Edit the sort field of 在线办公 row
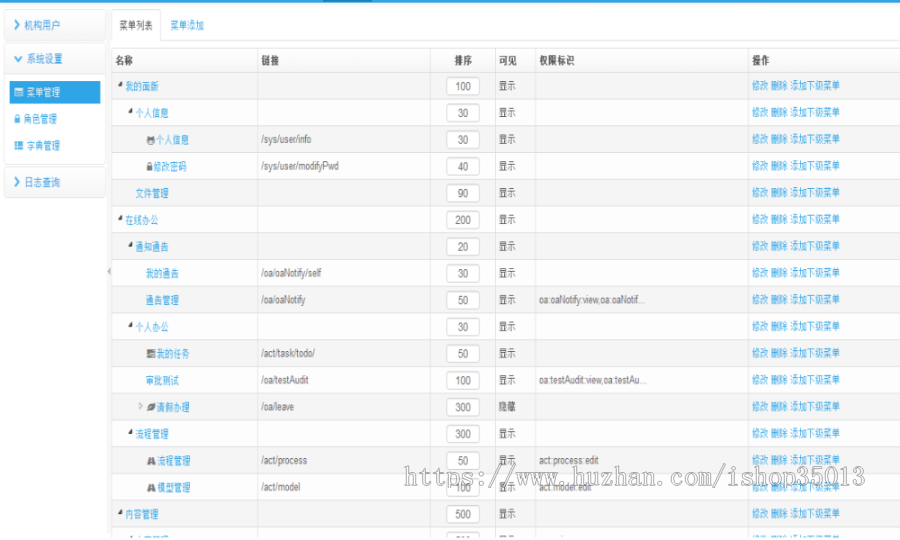 pyautogui.click(x=463, y=220)
